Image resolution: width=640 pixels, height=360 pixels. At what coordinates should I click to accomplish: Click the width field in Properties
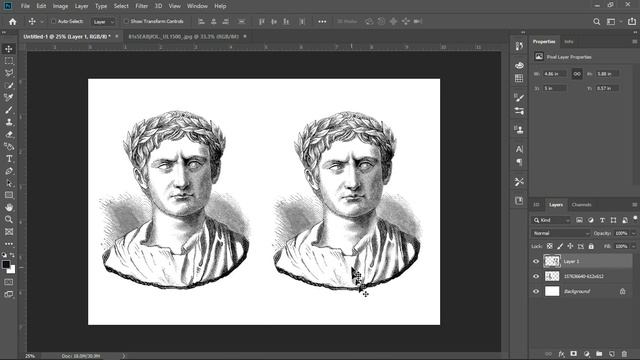(x=555, y=74)
